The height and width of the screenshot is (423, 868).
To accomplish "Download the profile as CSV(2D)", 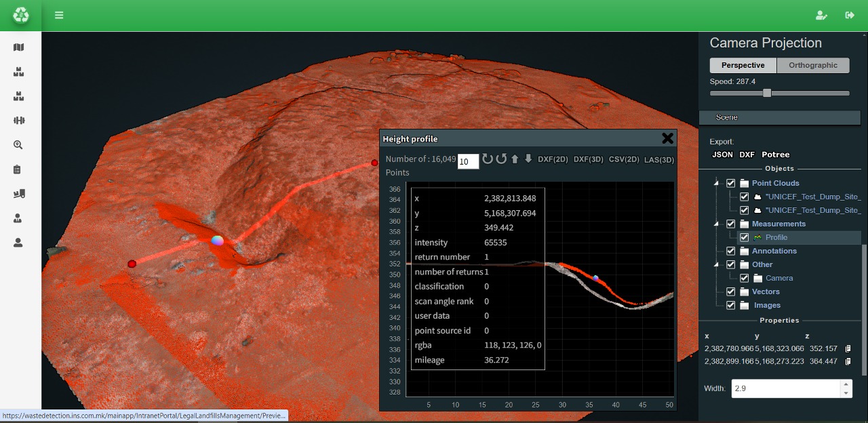I will 624,159.
